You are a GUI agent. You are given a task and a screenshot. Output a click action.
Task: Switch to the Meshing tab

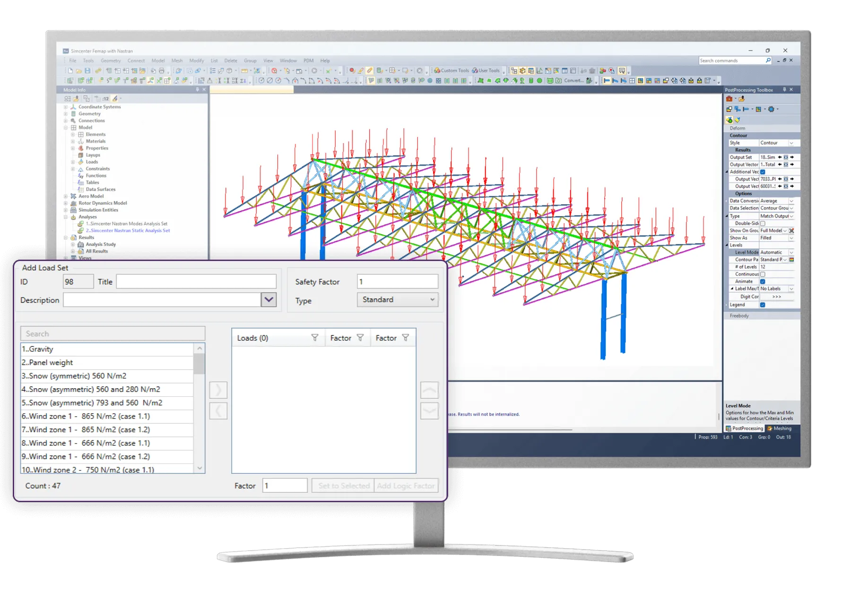779,428
